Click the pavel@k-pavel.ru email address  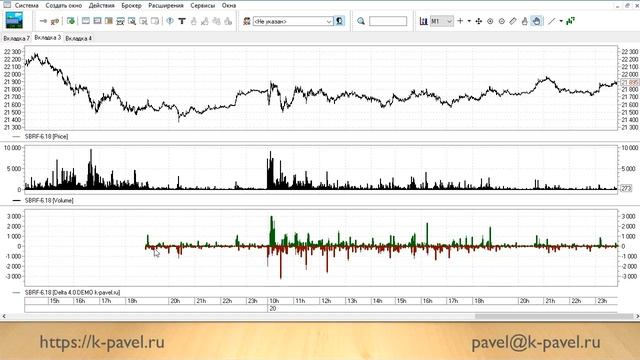[536, 342]
